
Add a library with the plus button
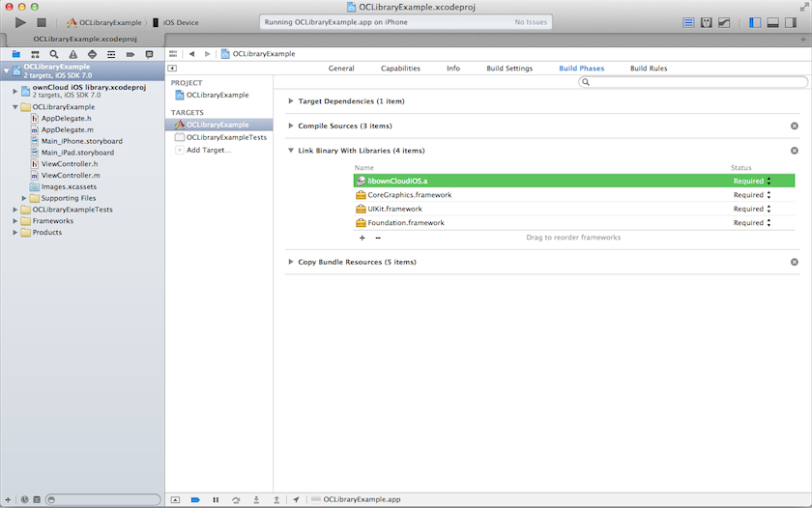[x=362, y=238]
